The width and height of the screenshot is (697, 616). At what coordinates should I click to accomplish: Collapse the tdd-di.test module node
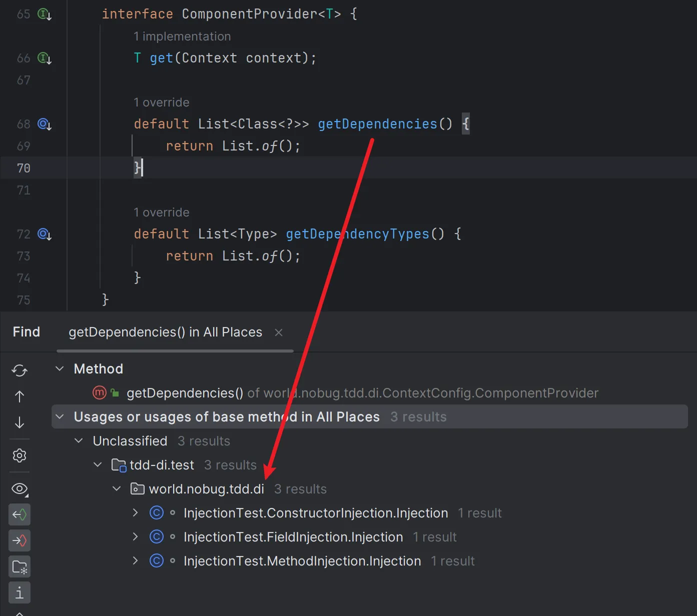pos(98,465)
